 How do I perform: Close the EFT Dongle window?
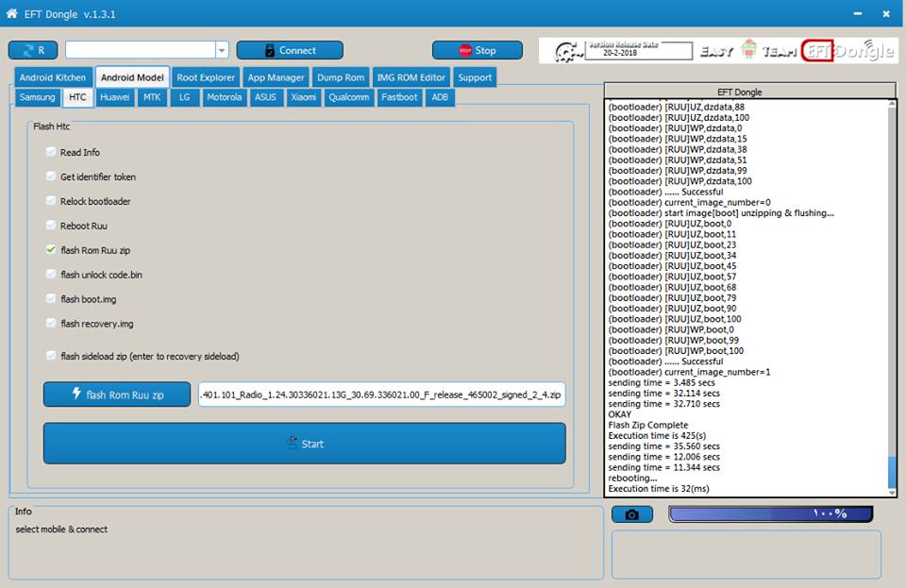(886, 14)
